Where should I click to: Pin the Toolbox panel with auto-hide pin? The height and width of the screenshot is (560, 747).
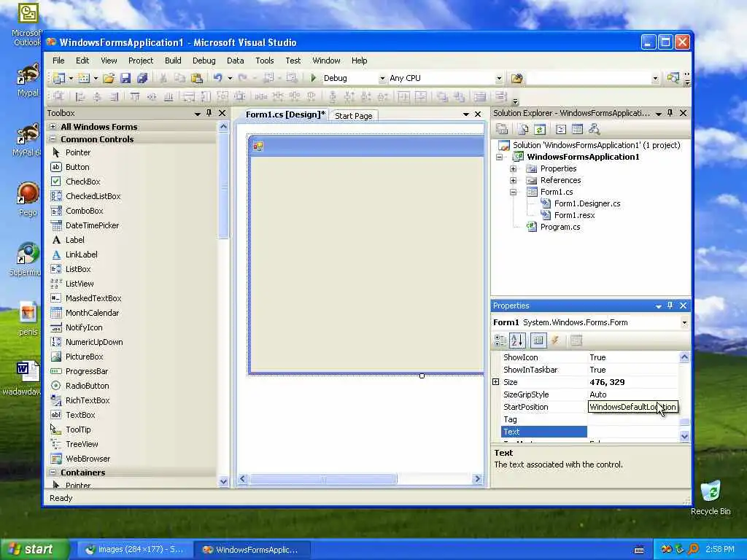[x=209, y=113]
